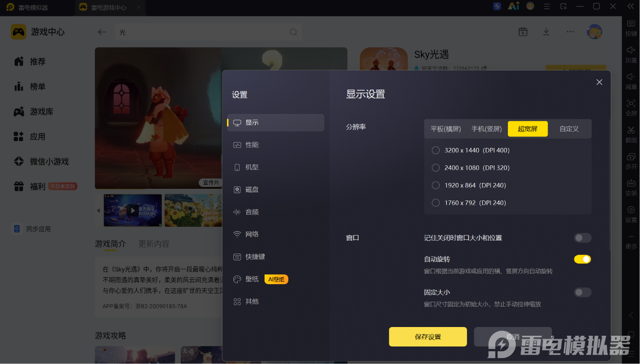Screen dimensions: 640x364
Task: Show 更多 tools in right sidebar
Action: 631,241
